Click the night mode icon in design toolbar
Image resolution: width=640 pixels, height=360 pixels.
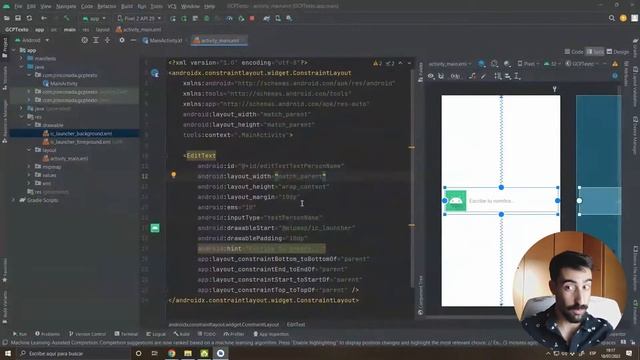tap(507, 64)
